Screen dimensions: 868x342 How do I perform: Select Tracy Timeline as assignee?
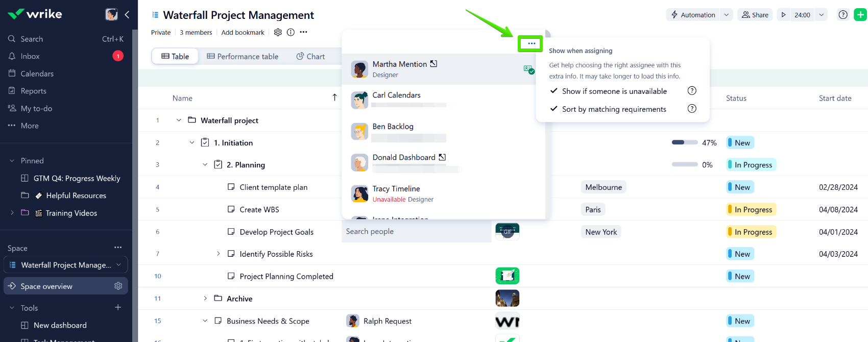443,193
